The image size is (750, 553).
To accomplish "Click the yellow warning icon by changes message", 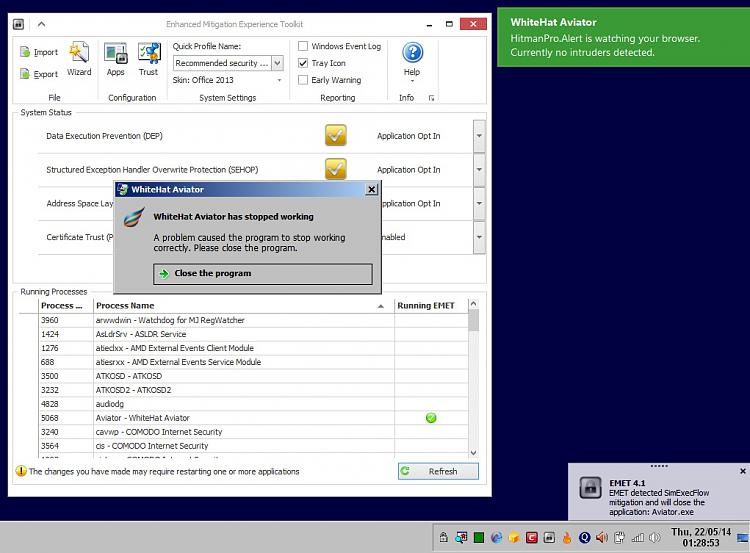I will (x=21, y=471).
